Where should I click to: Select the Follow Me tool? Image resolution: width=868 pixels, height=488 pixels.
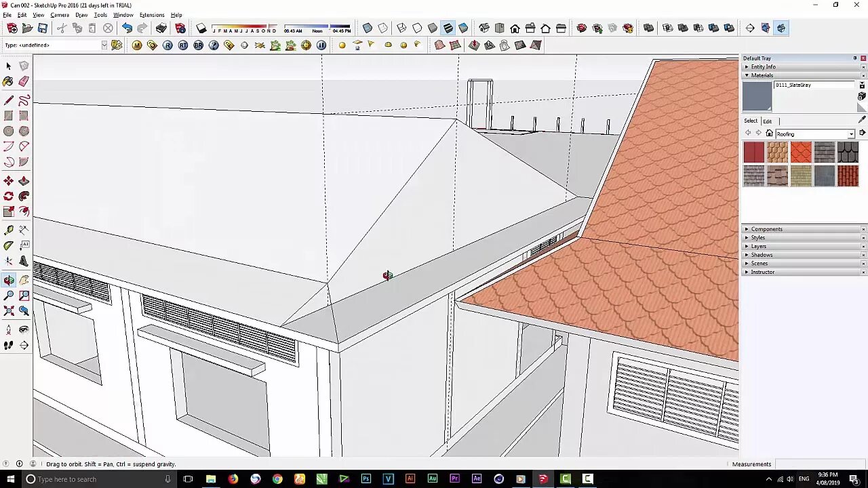click(24, 196)
